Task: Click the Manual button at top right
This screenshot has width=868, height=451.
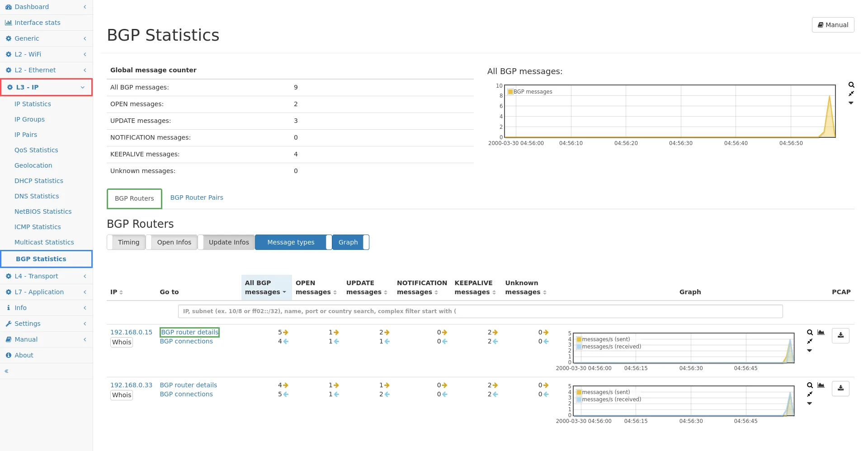Action: (833, 25)
